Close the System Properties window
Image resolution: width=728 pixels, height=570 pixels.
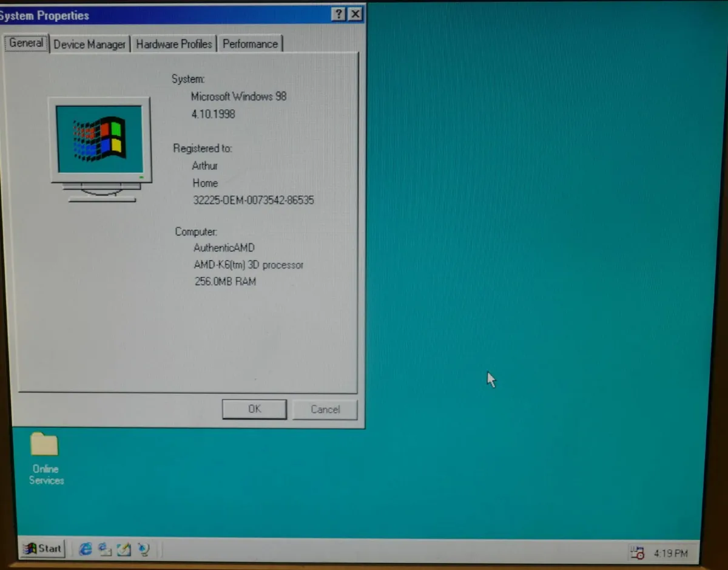point(355,13)
